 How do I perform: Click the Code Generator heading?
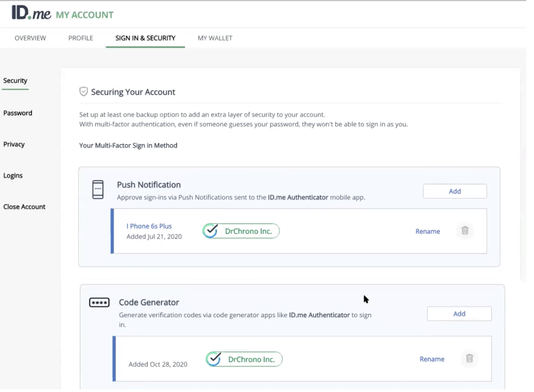149,302
